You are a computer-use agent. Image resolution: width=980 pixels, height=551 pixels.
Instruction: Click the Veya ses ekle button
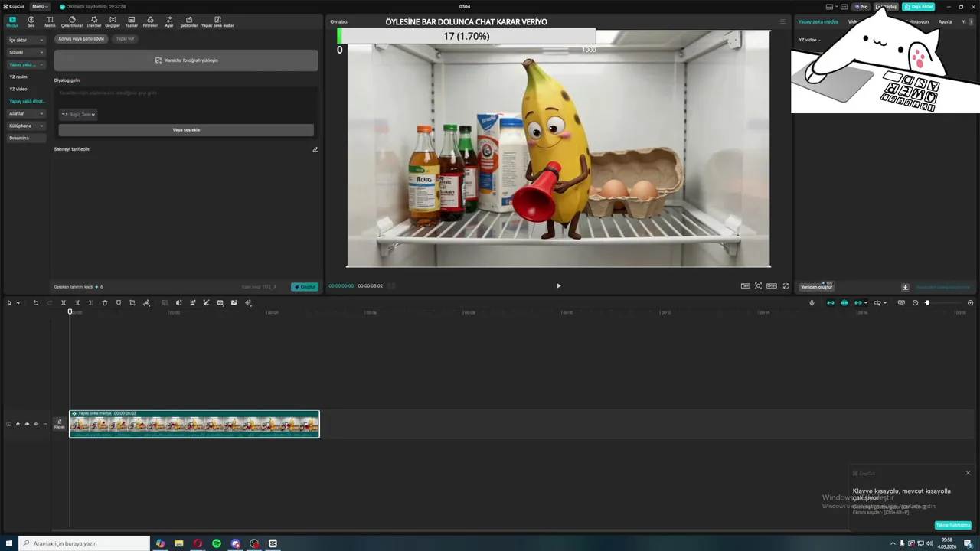186,130
